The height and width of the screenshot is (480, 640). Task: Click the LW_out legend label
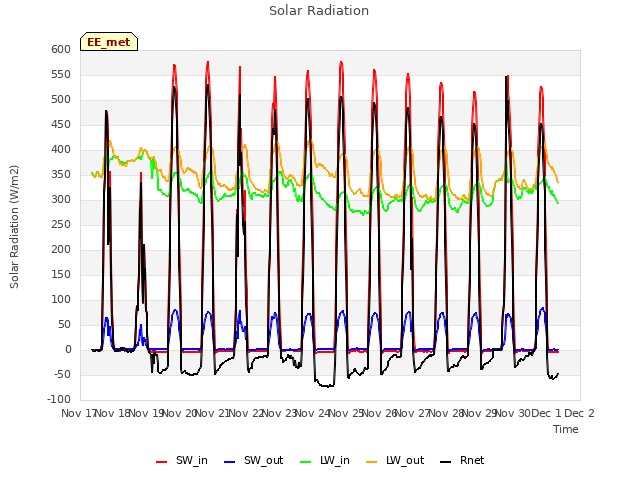(405, 460)
